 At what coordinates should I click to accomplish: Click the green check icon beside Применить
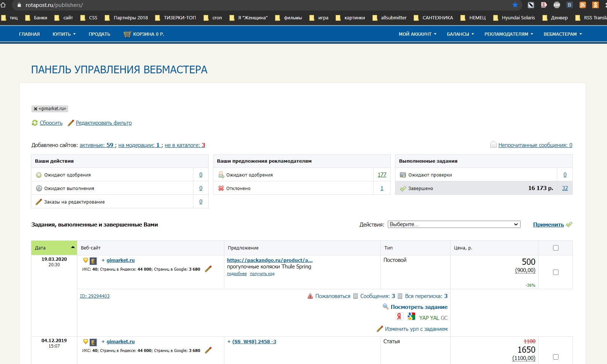[x=569, y=224]
